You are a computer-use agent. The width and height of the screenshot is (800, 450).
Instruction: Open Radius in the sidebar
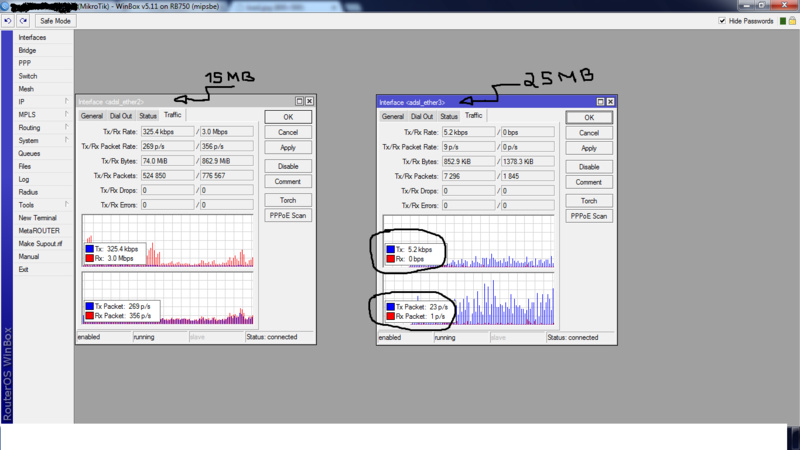coord(28,192)
